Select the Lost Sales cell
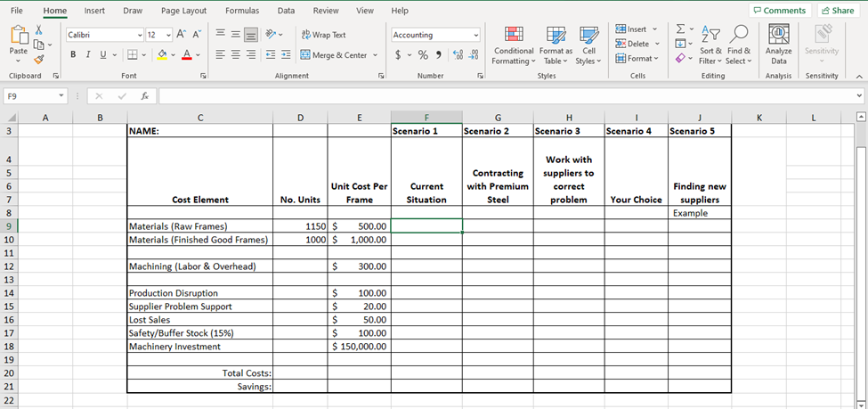Viewport: 868px width, 409px height. click(199, 320)
